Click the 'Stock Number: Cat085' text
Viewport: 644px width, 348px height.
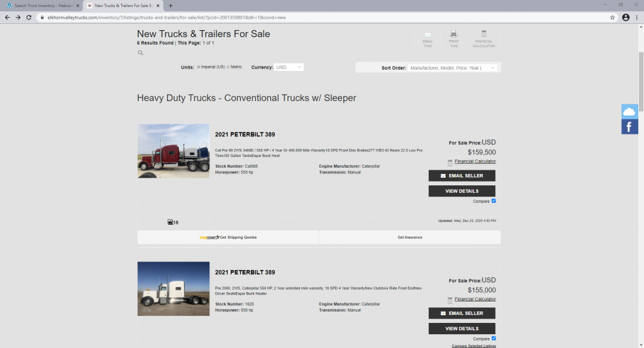click(236, 166)
